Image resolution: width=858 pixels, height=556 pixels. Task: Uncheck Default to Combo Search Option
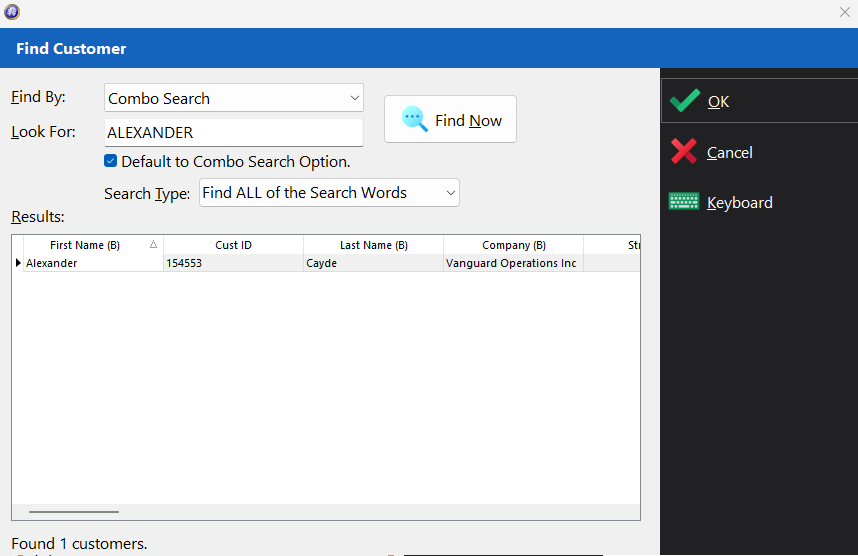111,161
